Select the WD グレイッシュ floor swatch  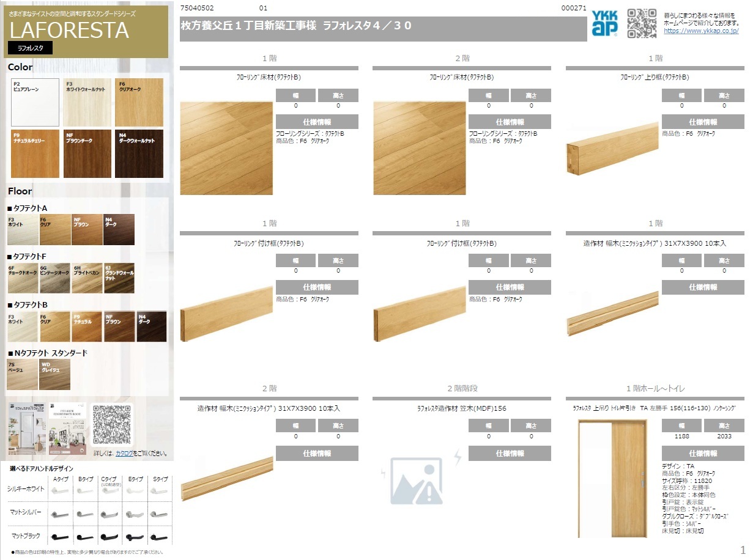click(55, 375)
